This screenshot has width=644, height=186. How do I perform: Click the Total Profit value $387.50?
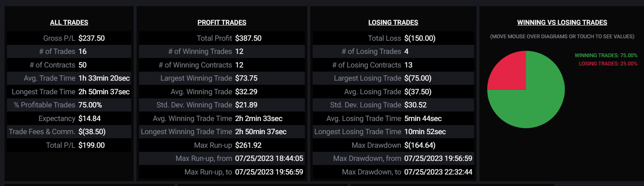coord(248,38)
